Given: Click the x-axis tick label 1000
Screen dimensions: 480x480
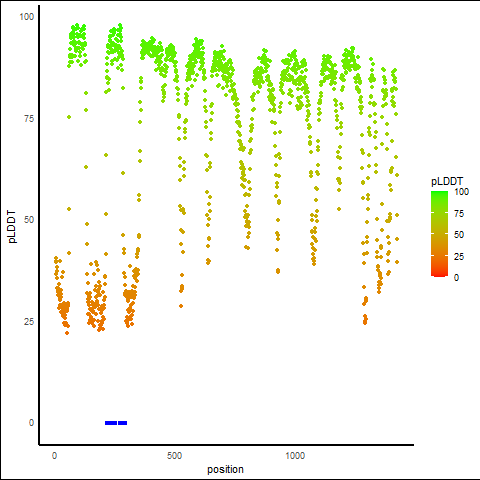Looking at the screenshot, I should click(x=295, y=456).
